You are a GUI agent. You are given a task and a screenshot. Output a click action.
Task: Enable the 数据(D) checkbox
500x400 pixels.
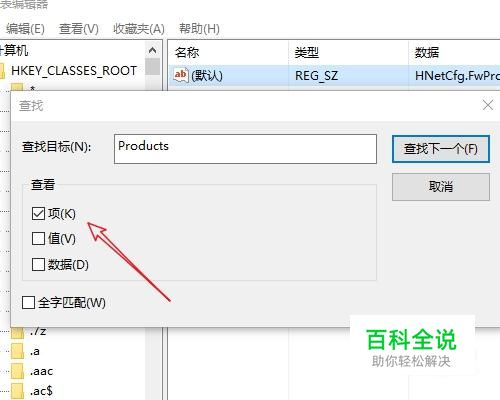point(38,265)
